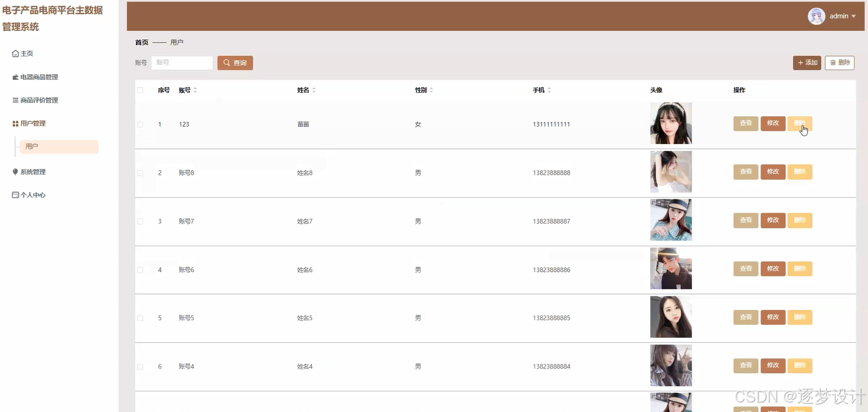Click 查看 for user 账号6
The image size is (868, 412).
pos(746,269)
